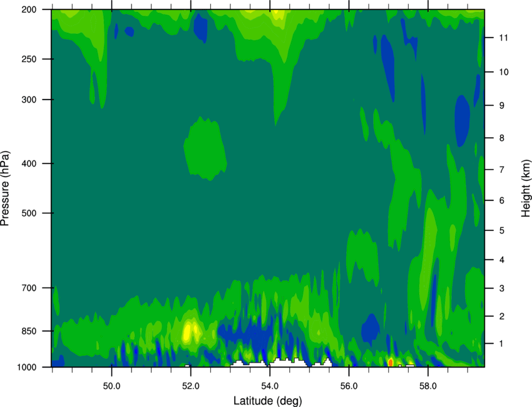Pick the 8 km height label
The width and height of the screenshot is (532, 407).
coord(502,138)
